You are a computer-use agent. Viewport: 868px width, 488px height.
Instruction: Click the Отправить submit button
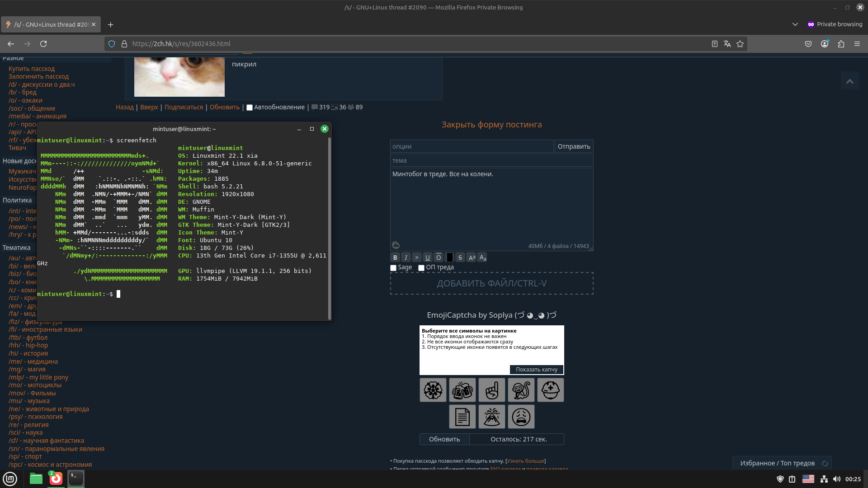tap(574, 146)
